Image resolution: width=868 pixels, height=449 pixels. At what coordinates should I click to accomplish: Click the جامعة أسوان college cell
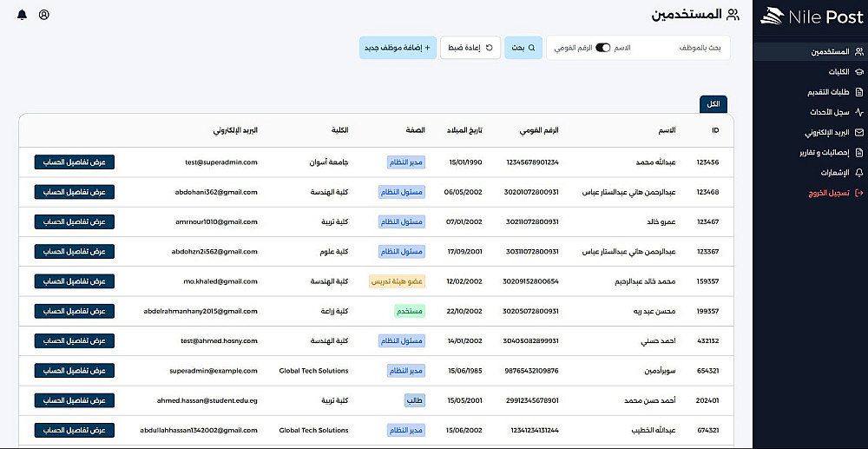pos(329,162)
